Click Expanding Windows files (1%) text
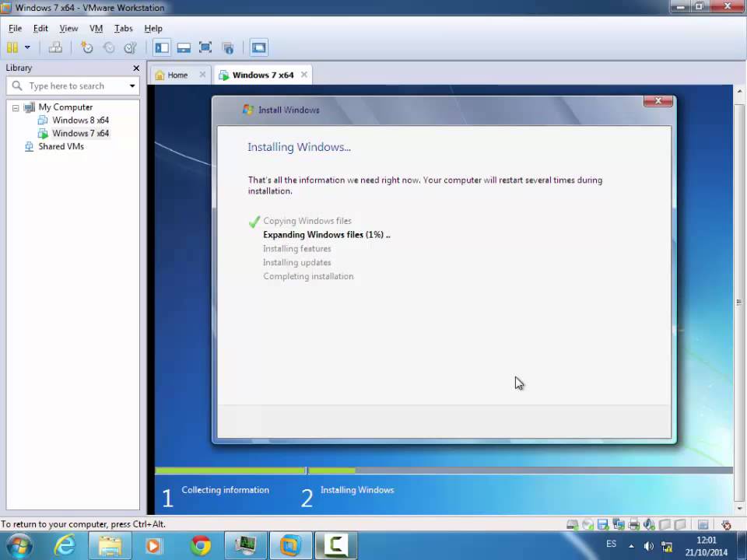This screenshot has height=560, width=747. click(326, 235)
